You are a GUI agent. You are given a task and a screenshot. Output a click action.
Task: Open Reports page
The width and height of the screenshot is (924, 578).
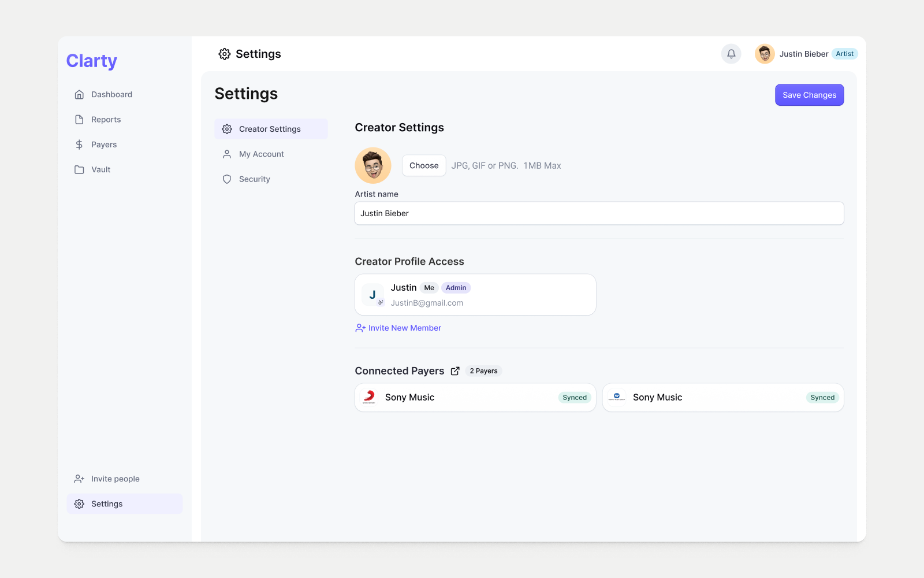[125, 120]
